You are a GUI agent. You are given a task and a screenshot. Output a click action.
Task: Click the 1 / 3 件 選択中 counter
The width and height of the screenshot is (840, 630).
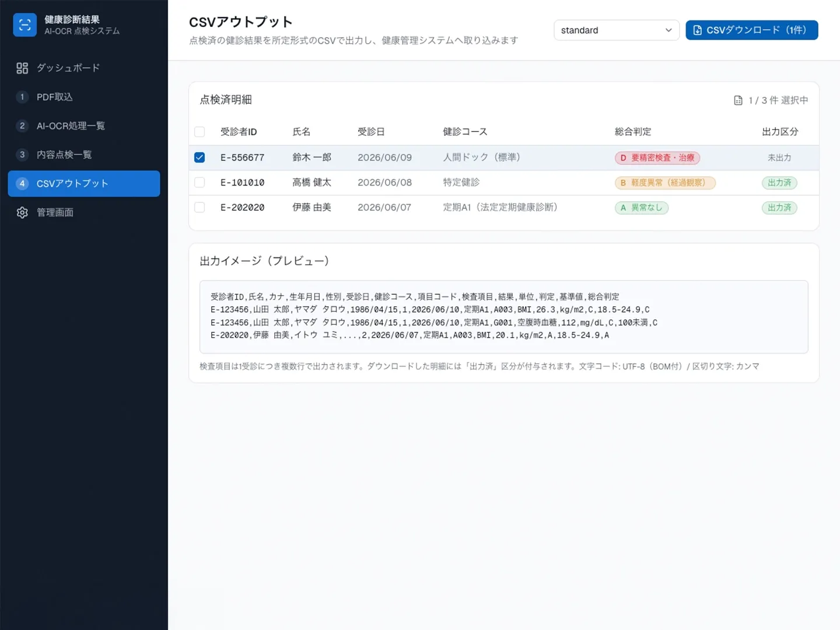778,100
